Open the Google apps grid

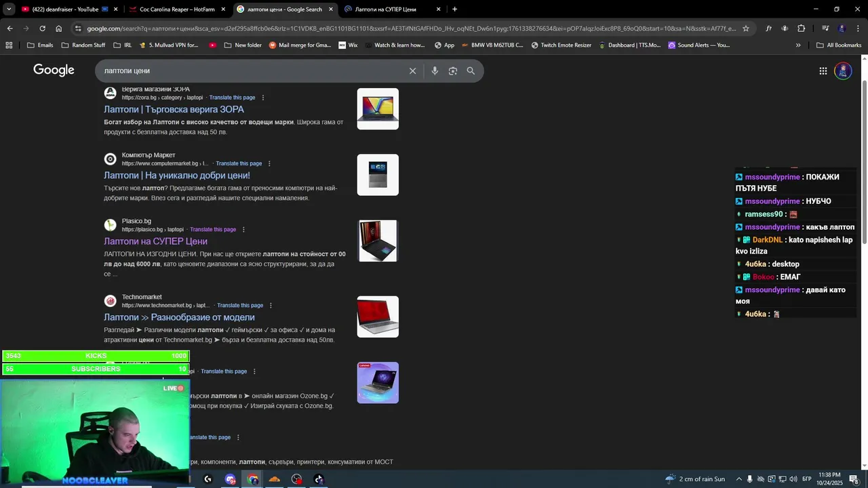pos(823,70)
